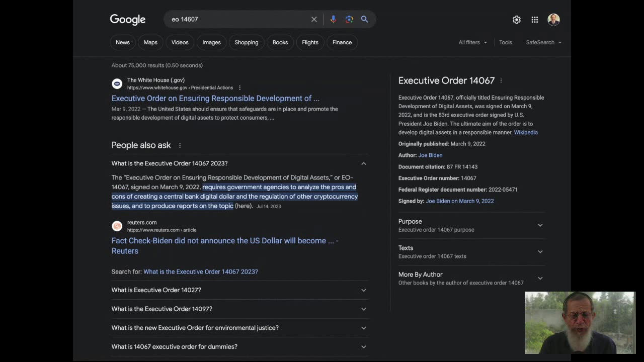
Task: Select the Maps filter tab
Action: [x=150, y=42]
